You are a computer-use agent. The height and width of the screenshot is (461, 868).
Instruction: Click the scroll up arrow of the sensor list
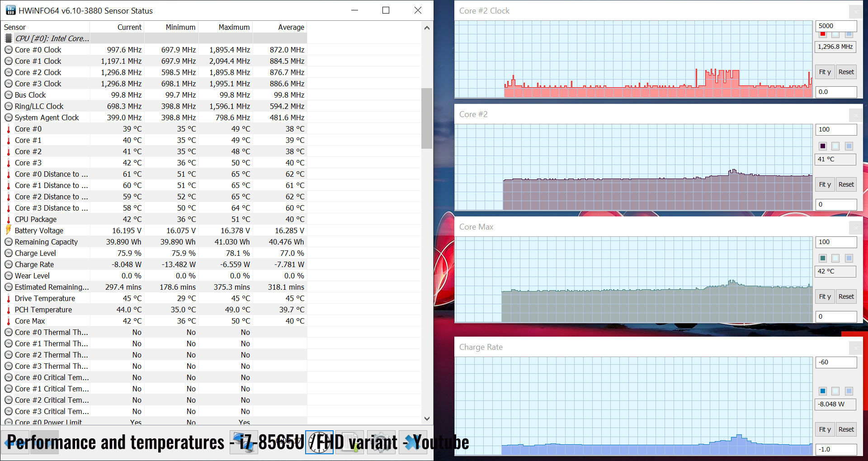(x=427, y=28)
